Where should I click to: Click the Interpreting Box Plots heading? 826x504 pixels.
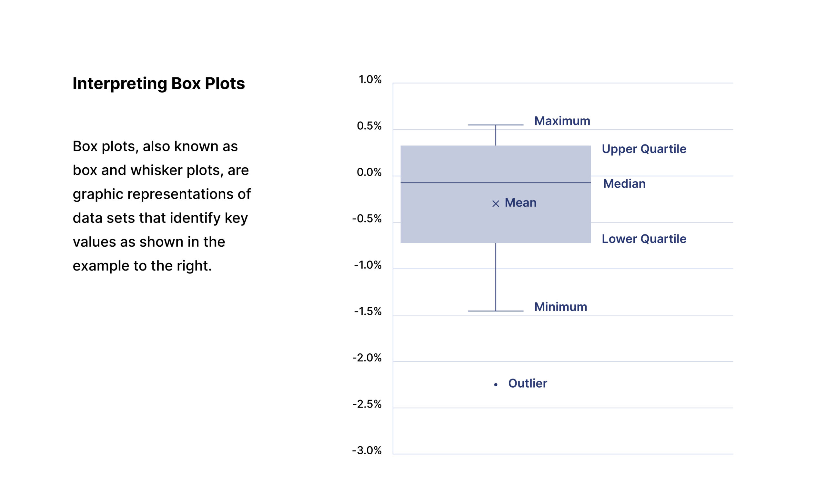(158, 84)
